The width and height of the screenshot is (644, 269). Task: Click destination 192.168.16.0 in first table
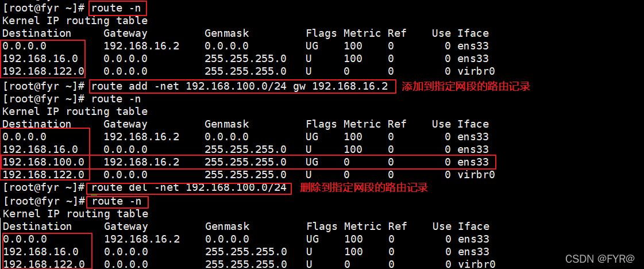40,59
